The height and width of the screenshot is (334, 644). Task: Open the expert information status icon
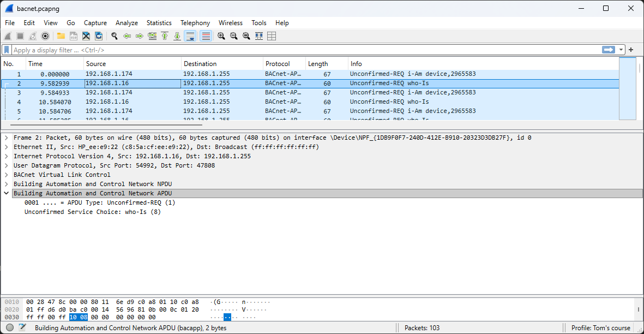pyautogui.click(x=10, y=328)
